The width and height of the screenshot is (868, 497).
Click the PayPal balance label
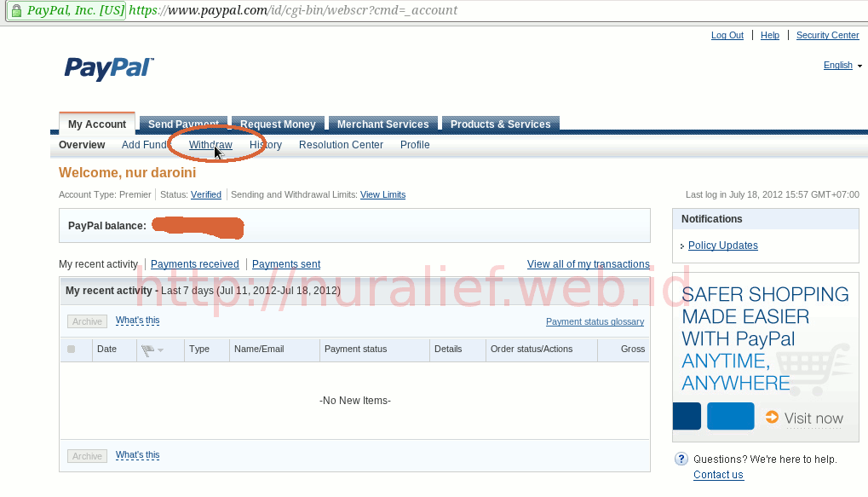pos(107,226)
